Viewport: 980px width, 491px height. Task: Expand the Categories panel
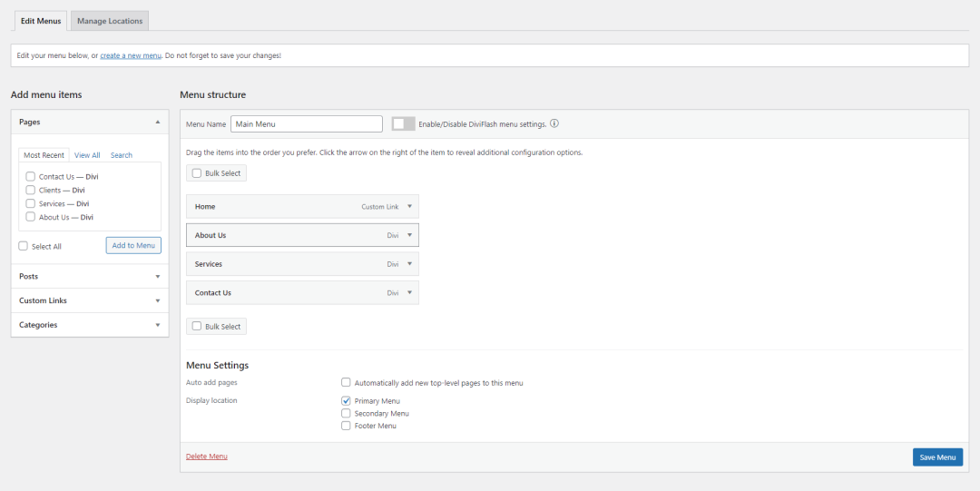click(90, 325)
